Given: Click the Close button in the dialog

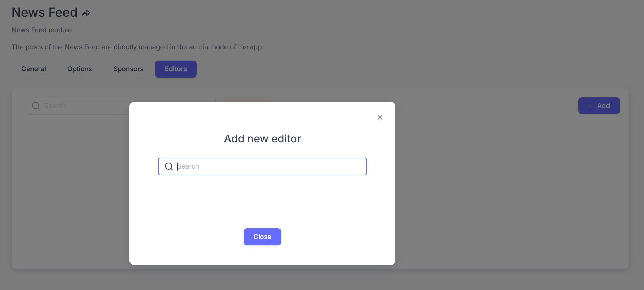Looking at the screenshot, I should [x=262, y=237].
